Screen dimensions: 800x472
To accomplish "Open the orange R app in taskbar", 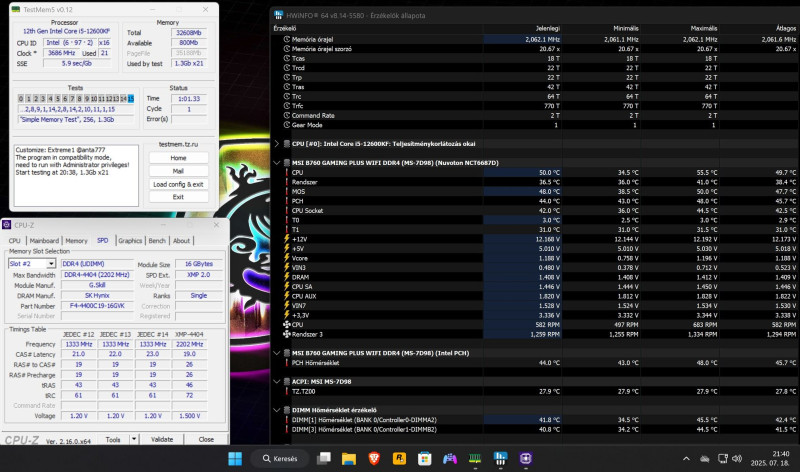I will click(x=399, y=459).
